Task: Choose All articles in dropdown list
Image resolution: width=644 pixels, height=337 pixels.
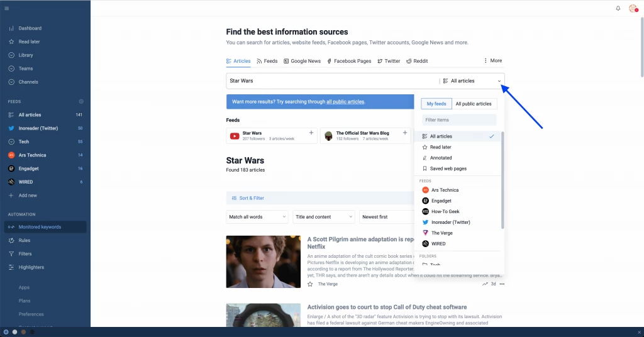Action: (x=458, y=136)
